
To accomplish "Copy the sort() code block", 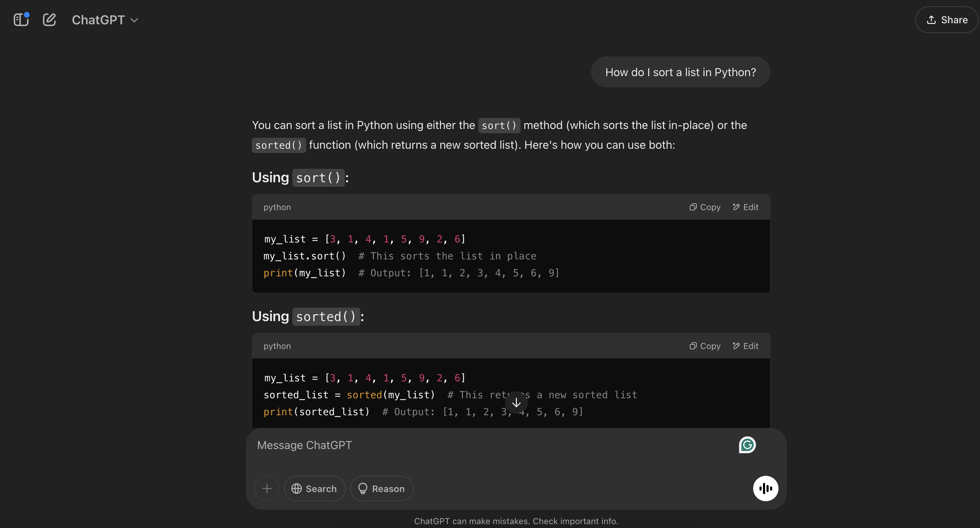I will (x=705, y=207).
